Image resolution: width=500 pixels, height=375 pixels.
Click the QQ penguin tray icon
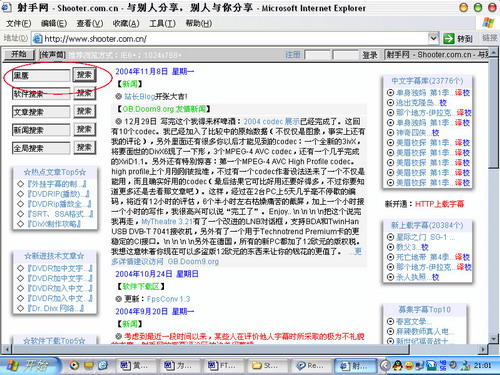(x=397, y=366)
